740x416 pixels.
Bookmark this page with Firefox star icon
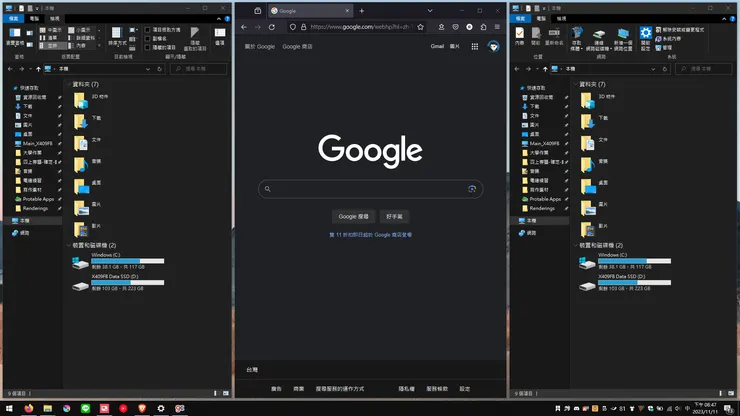(x=420, y=27)
